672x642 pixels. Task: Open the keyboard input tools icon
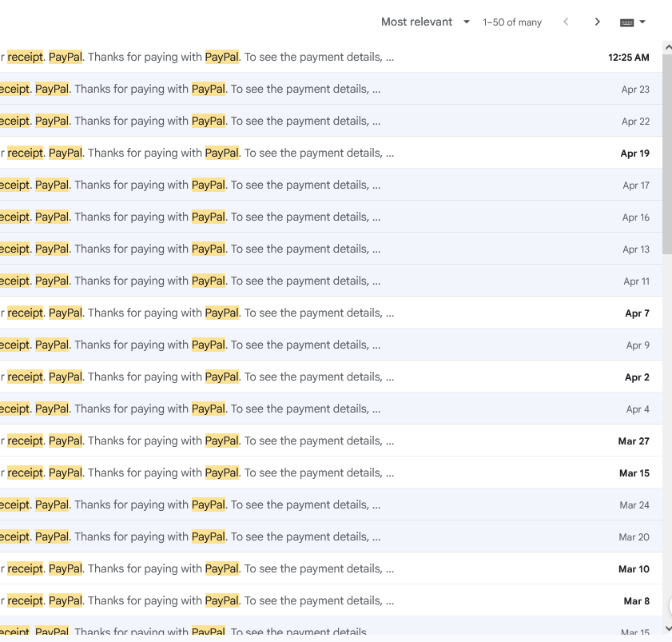pos(626,22)
